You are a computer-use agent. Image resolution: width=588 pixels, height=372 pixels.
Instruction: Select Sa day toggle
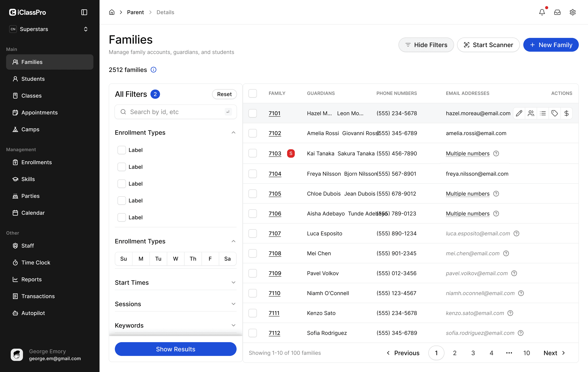click(227, 259)
